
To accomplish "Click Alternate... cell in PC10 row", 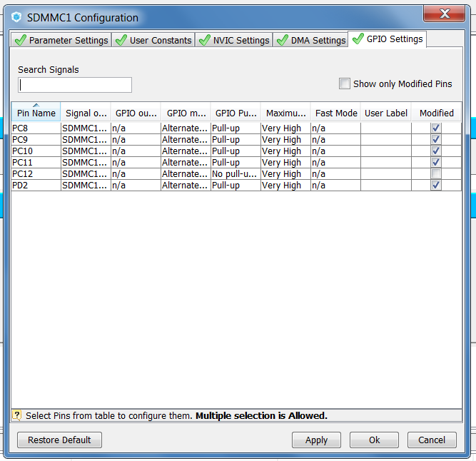I will [x=186, y=151].
